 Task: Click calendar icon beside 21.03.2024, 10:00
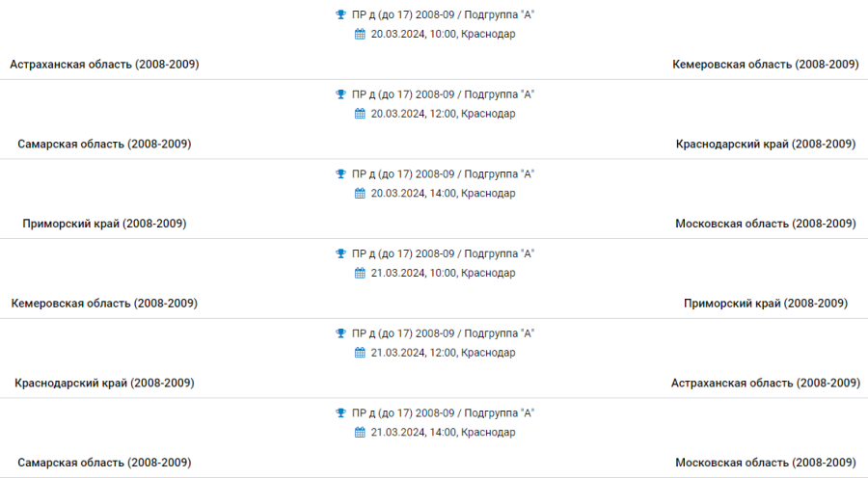point(361,273)
